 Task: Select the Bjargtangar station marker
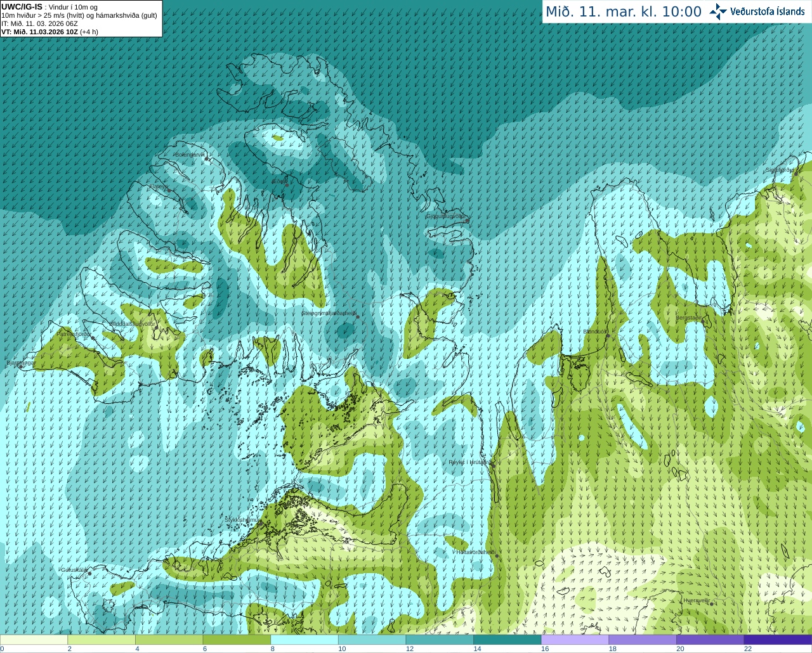(21, 366)
